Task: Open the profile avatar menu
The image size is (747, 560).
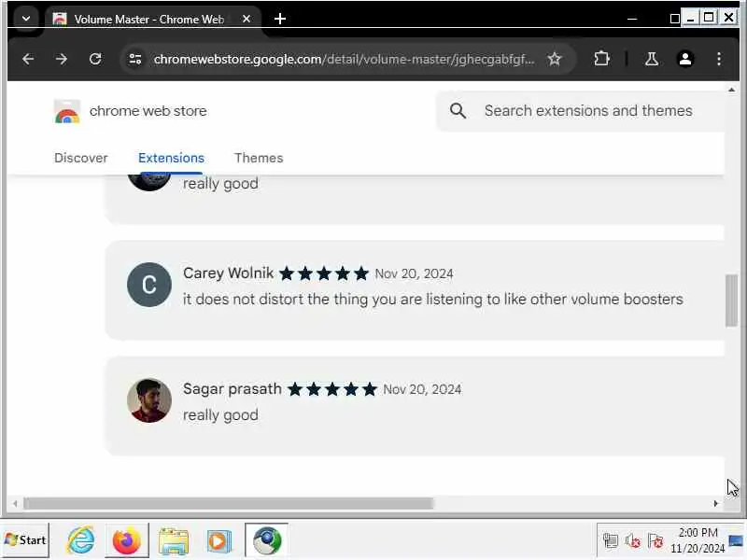Action: (x=685, y=59)
